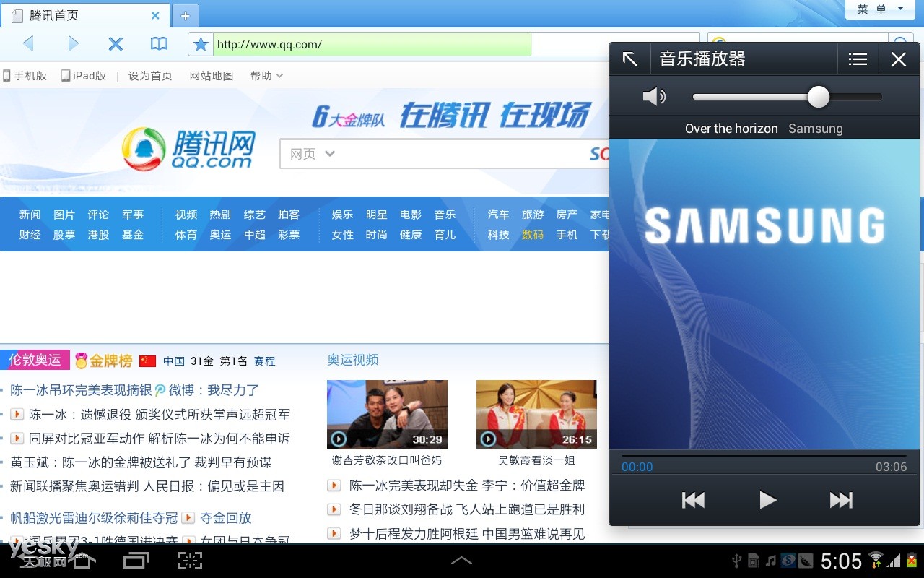924x578 pixels.
Task: Open 夺金回放 link
Action: coord(225,518)
